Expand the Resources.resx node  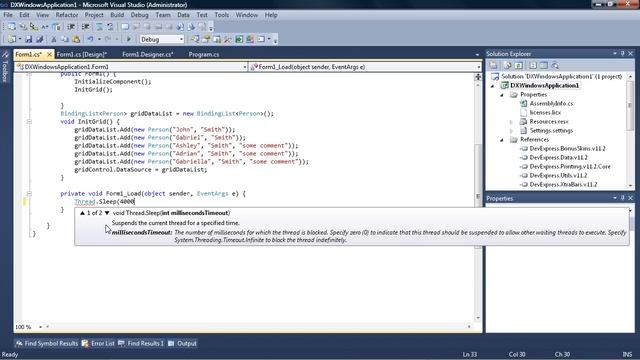point(511,122)
